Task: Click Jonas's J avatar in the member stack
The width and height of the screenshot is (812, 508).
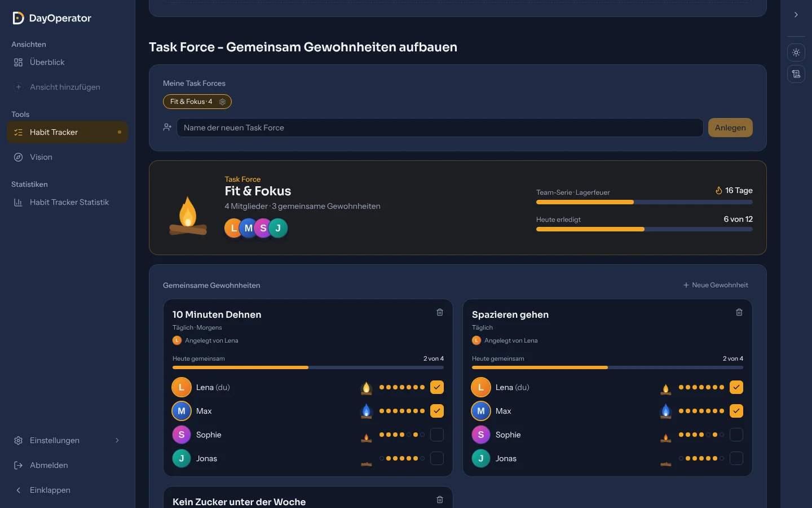Action: tap(278, 228)
